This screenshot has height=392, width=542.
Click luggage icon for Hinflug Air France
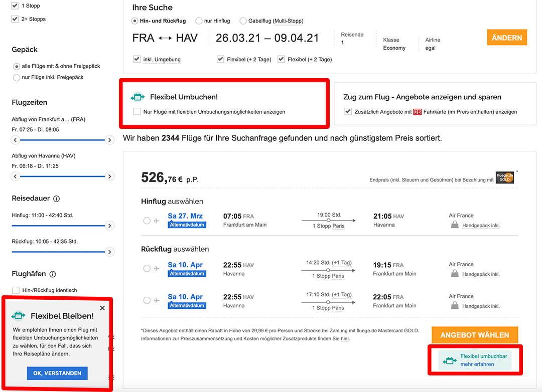[455, 225]
